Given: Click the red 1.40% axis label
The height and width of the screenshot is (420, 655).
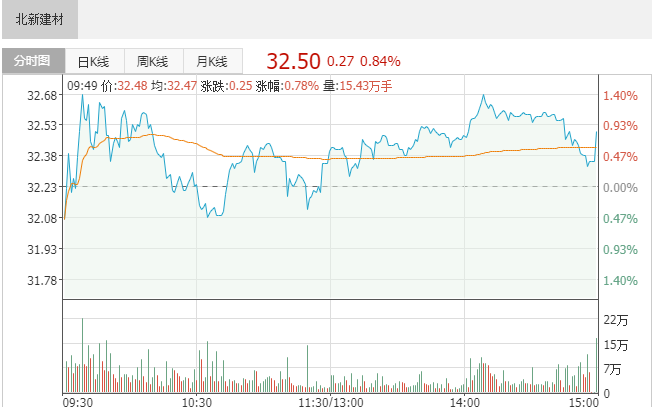Looking at the screenshot, I should tap(619, 96).
